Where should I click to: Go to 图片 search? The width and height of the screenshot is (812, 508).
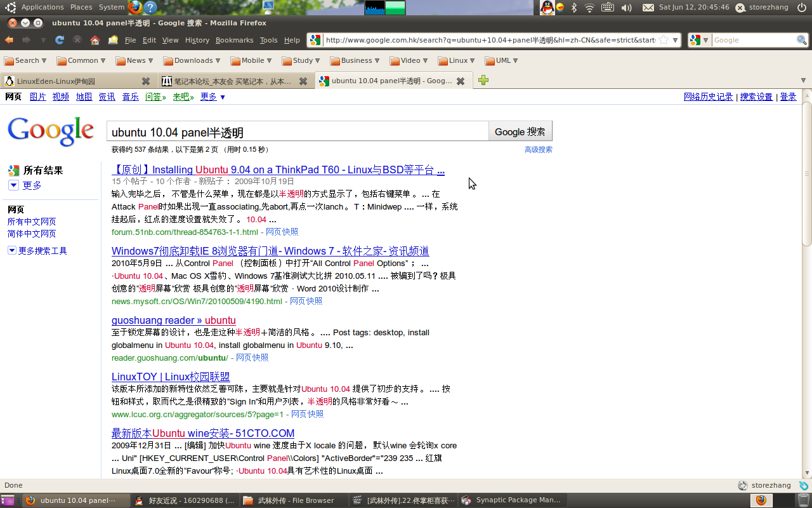click(38, 97)
